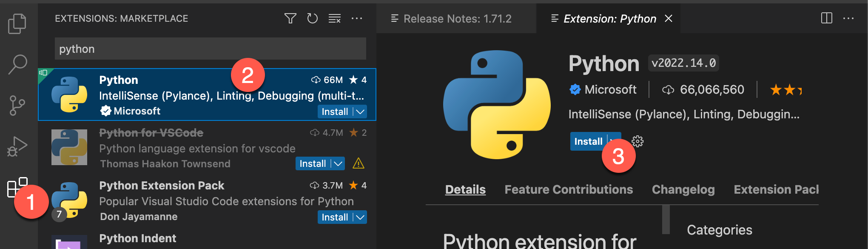Open the Extensions view icon
The width and height of the screenshot is (868, 249).
point(17,188)
